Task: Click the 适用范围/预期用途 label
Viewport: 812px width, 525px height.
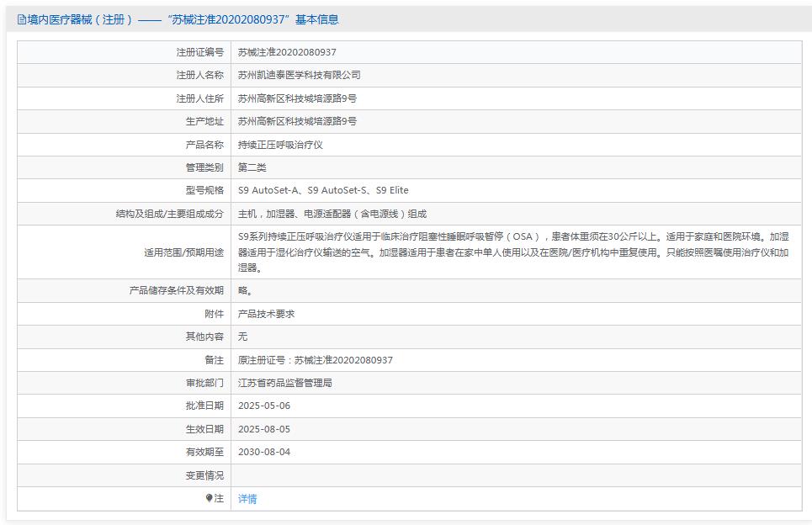Action: [x=183, y=252]
